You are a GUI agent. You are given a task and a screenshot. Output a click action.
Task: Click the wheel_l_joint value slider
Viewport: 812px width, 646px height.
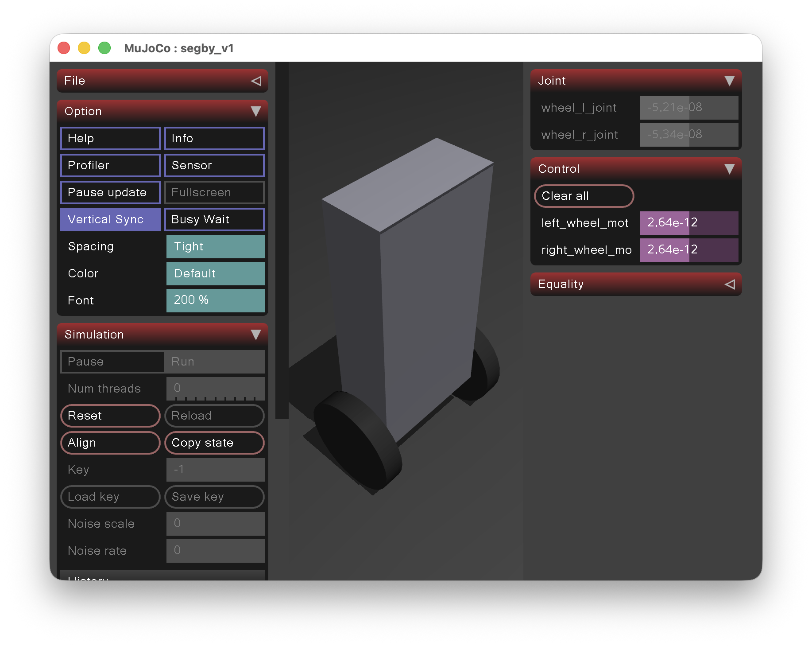[689, 108]
